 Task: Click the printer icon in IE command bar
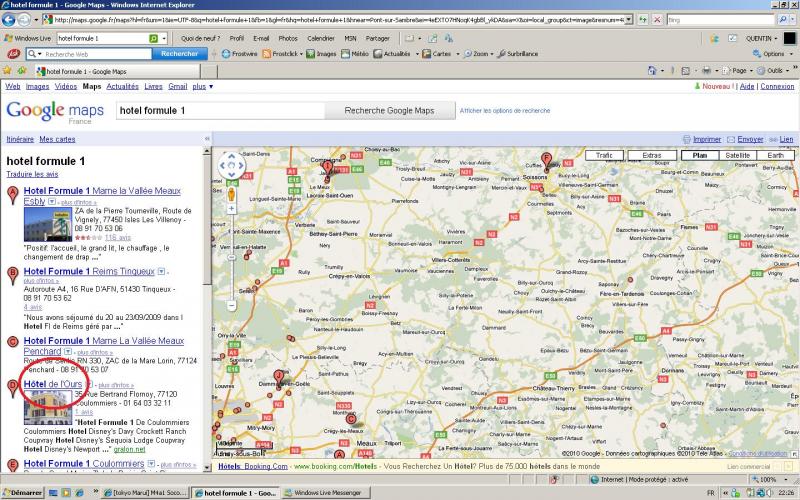706,70
